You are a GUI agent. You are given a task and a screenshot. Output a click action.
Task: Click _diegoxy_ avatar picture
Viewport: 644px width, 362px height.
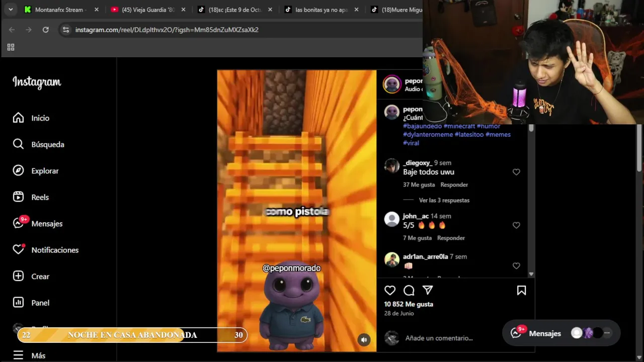point(391,166)
